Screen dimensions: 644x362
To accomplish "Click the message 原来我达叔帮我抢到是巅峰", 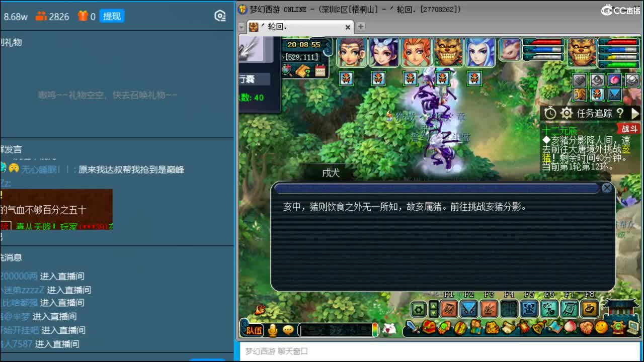I will (131, 169).
